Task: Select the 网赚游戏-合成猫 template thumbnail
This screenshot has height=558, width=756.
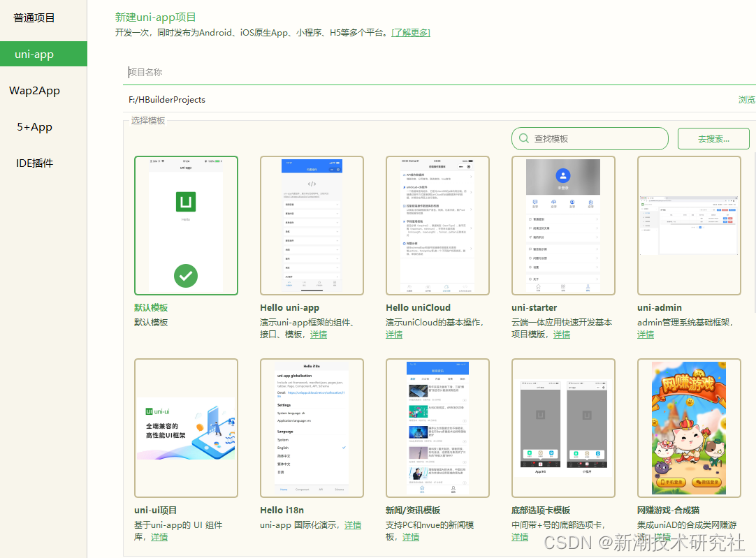Action: pos(689,428)
